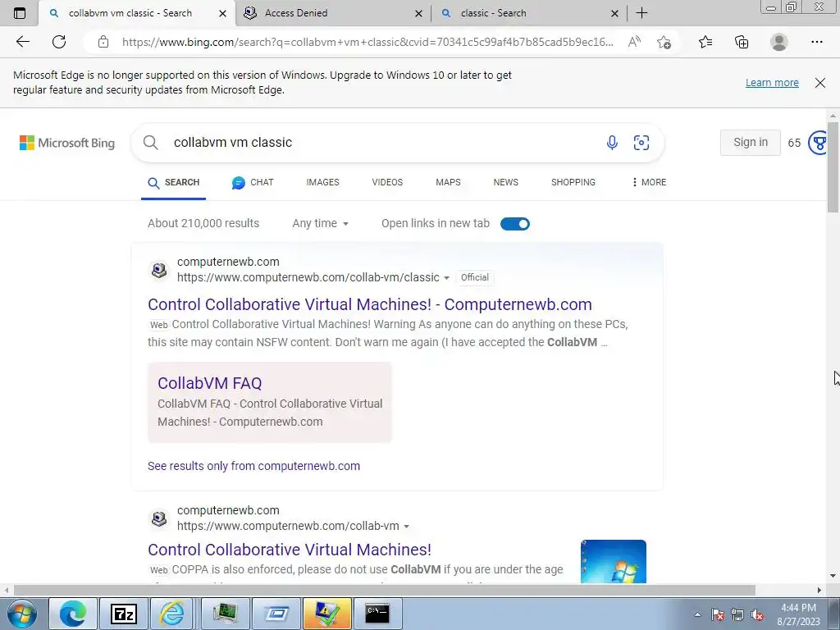Click the Learn more link

coord(772,83)
